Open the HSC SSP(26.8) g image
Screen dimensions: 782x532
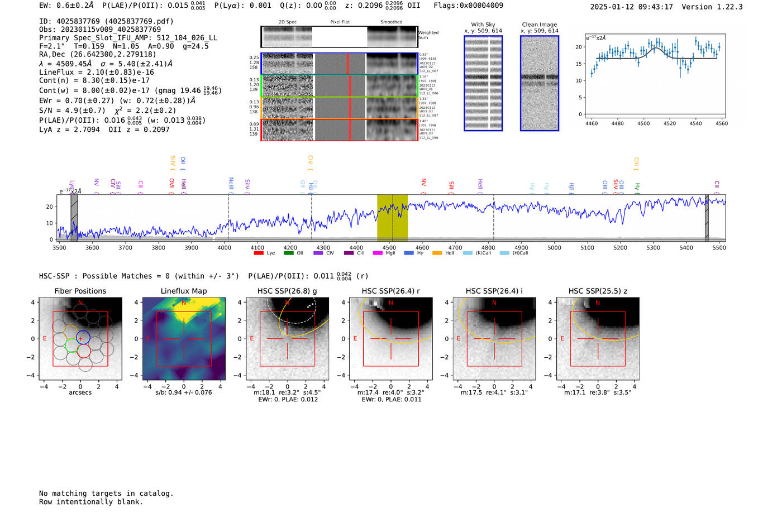click(x=287, y=339)
